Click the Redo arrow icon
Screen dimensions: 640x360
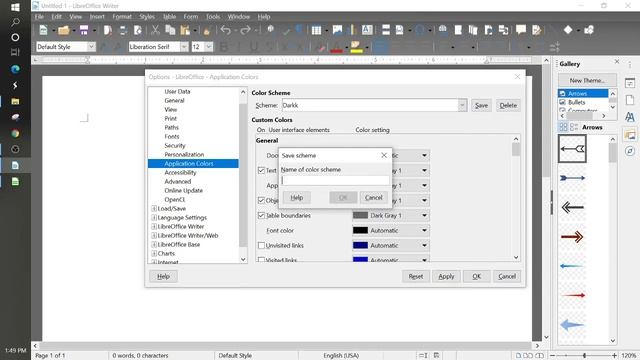click(x=245, y=30)
